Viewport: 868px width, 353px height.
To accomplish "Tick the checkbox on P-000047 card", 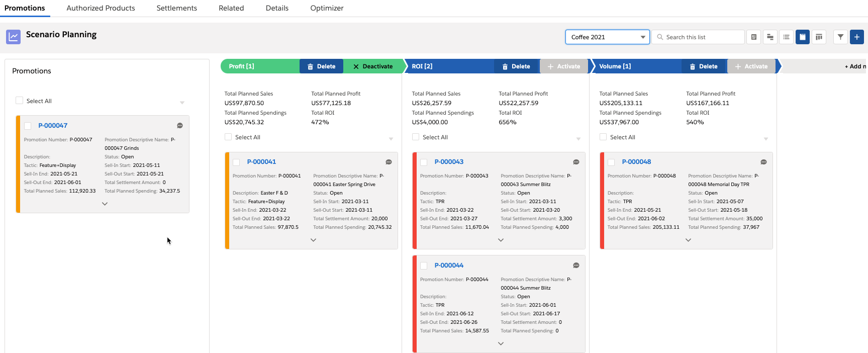I will [x=28, y=126].
